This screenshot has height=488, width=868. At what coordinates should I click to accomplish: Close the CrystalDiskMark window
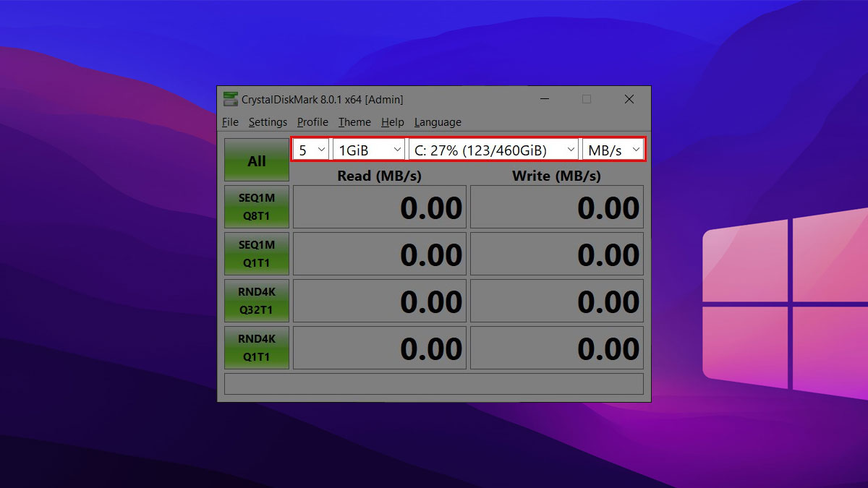629,99
